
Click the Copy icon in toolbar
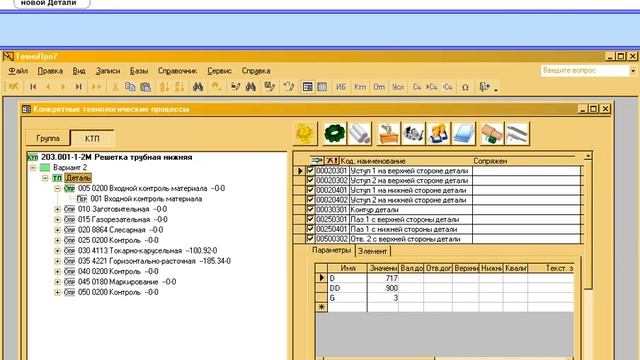pyautogui.click(x=130, y=87)
